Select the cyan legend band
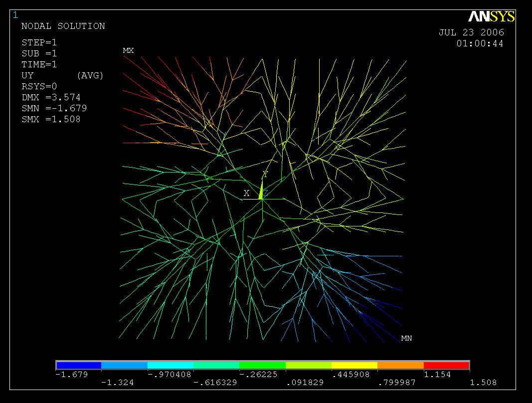Screen dimensions: 532x403 click(171, 365)
